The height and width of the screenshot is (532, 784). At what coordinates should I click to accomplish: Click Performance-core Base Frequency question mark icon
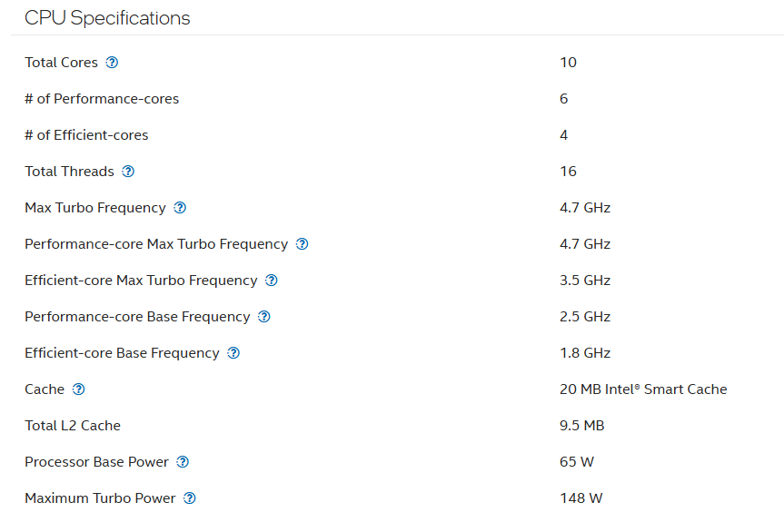(264, 317)
